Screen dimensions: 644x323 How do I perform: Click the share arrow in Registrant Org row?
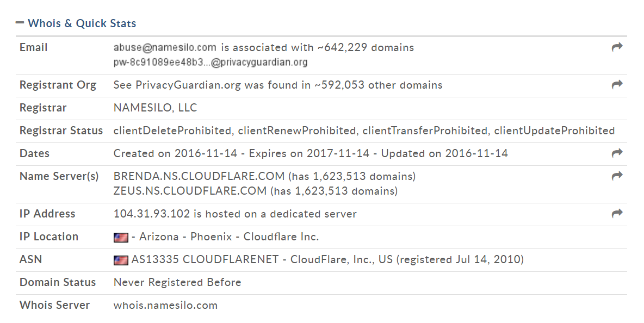[617, 84]
